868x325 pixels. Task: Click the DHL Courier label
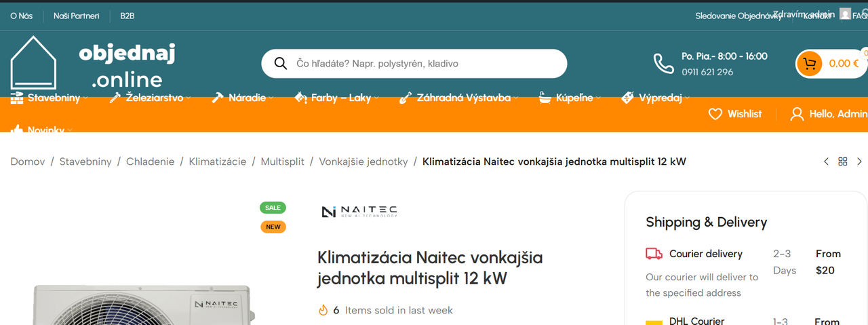(696, 321)
